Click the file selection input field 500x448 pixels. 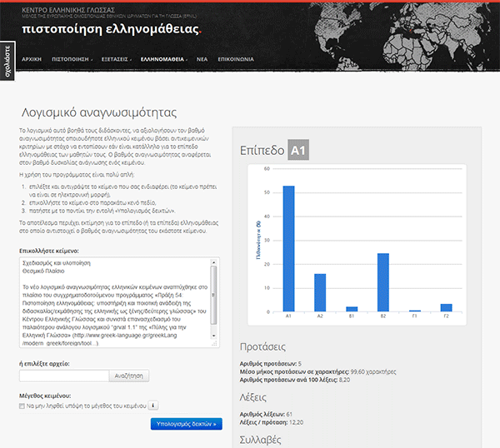tap(64, 376)
